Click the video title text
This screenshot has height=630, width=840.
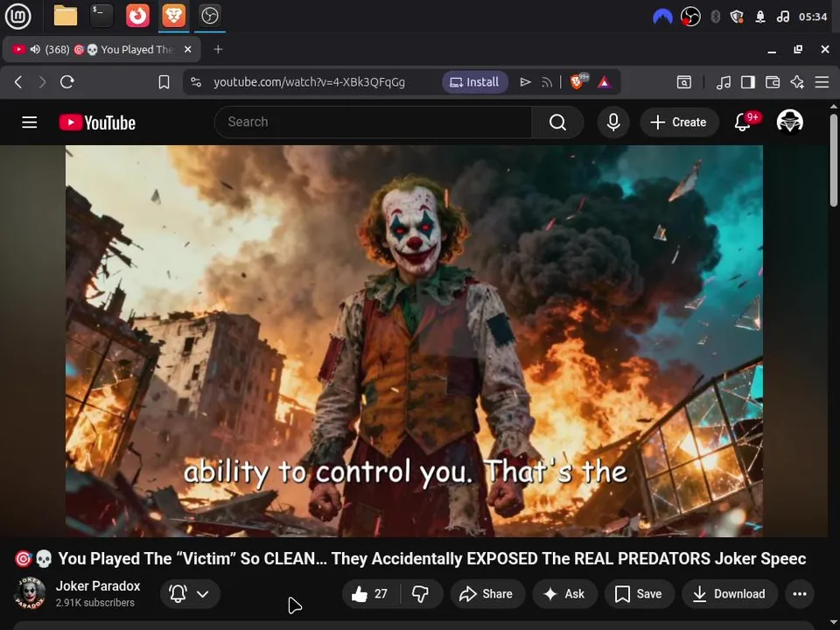pos(410,559)
